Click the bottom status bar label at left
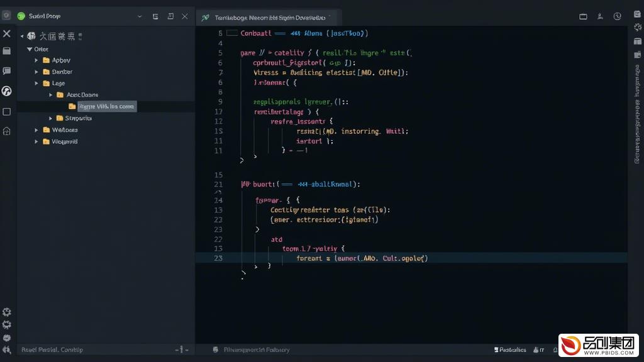 [x=52, y=349]
